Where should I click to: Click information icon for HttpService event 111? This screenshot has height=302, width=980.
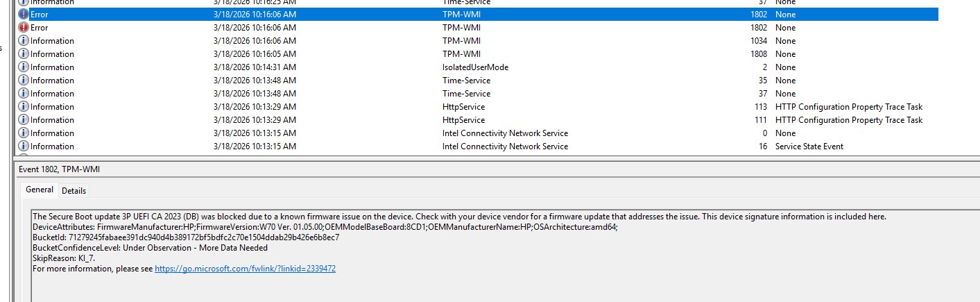point(24,120)
